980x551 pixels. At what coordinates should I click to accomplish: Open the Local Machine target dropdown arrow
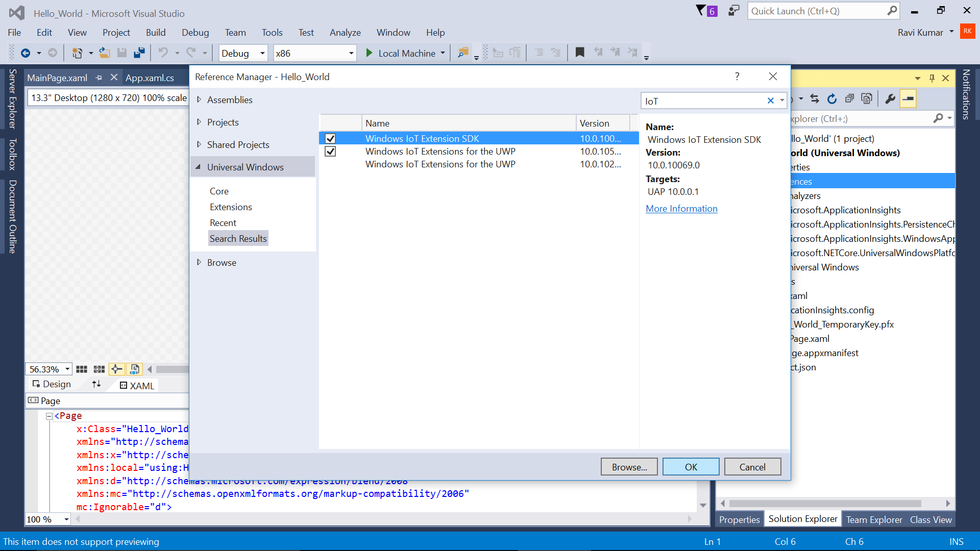443,53
